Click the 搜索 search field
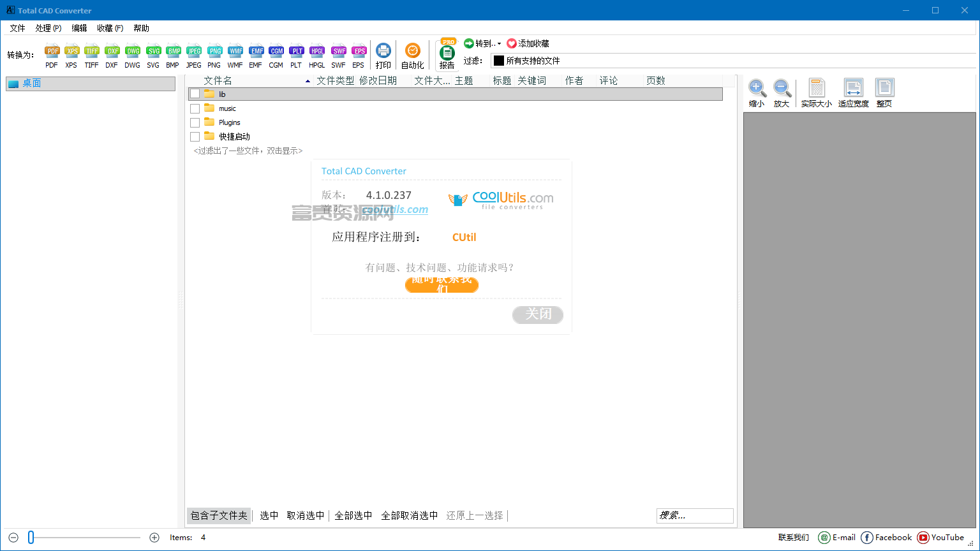 (x=695, y=515)
